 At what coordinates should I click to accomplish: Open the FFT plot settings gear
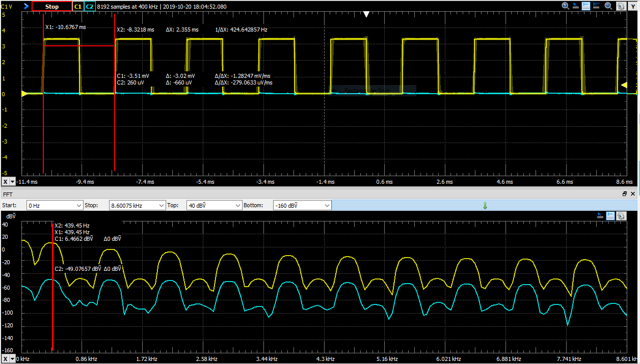click(622, 216)
